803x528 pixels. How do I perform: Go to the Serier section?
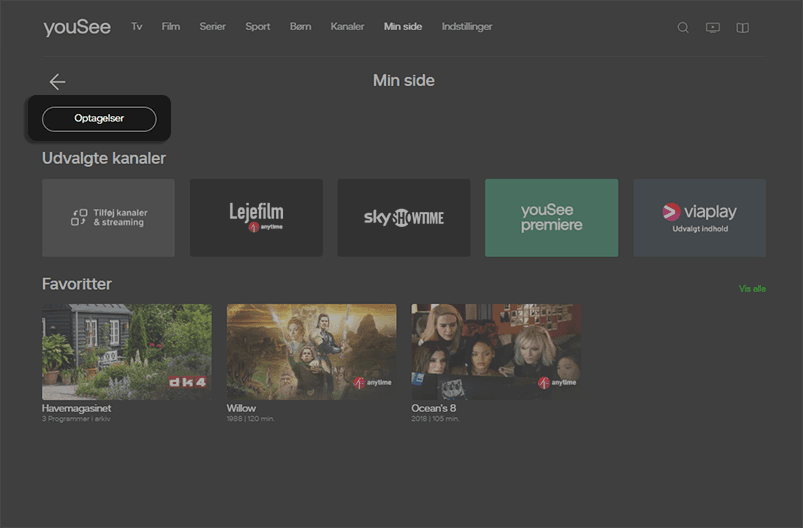(x=212, y=27)
